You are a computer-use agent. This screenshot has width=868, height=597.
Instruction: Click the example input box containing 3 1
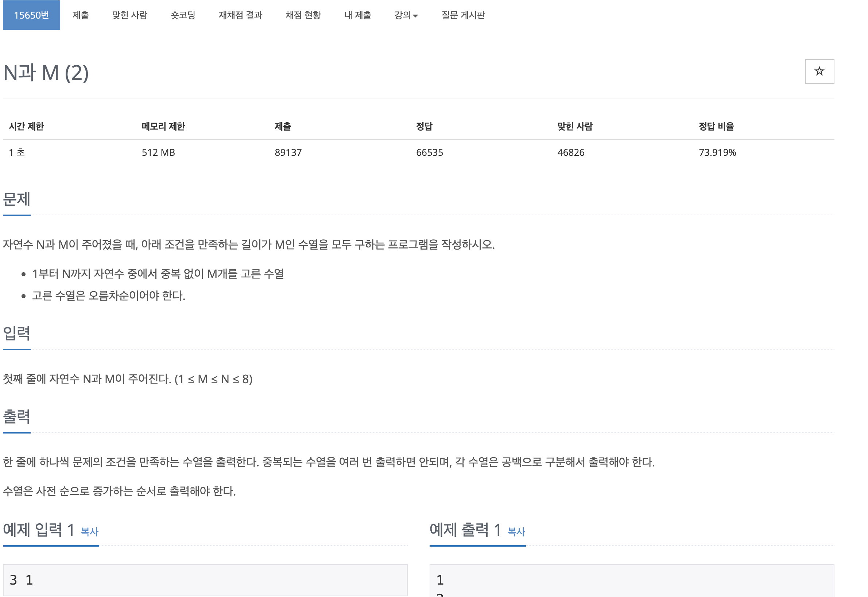[205, 580]
